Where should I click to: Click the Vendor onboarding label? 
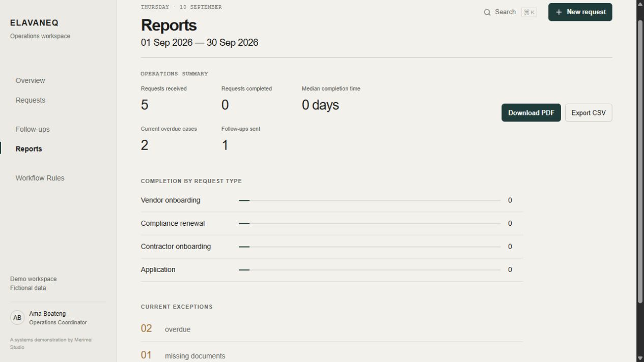click(x=171, y=200)
